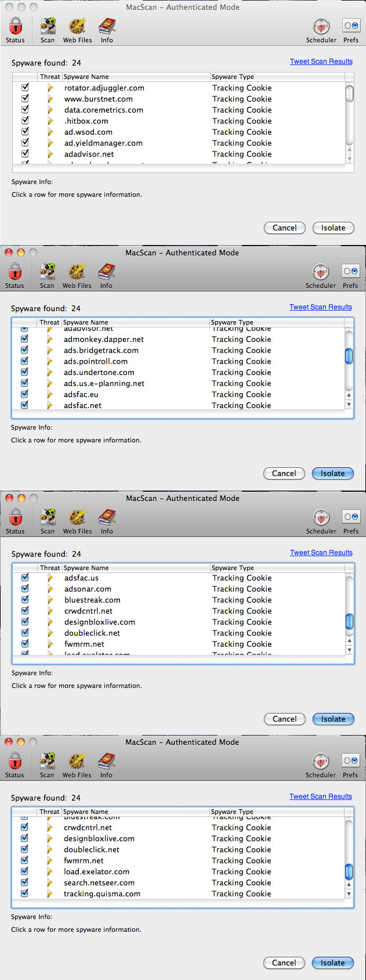Open Info book in window listing tracking.quisma.com
The image size is (366, 980).
click(x=106, y=765)
